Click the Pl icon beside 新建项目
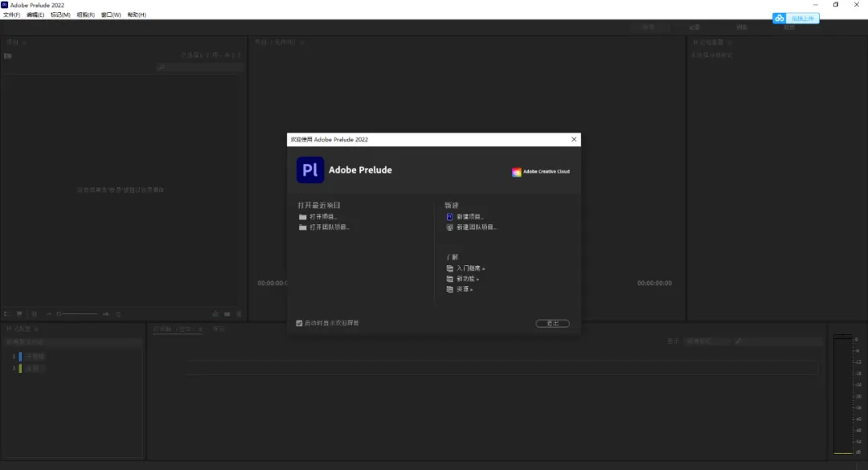Image resolution: width=868 pixels, height=470 pixels. (449, 217)
